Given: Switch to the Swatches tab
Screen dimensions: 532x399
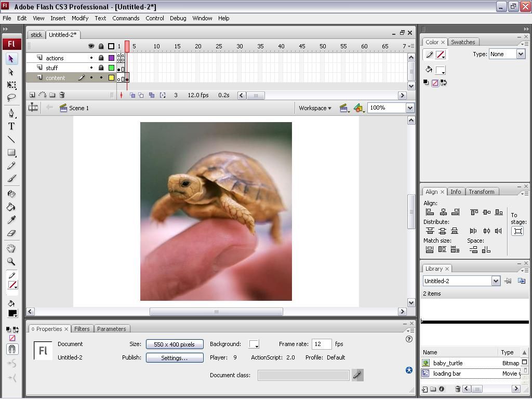Looking at the screenshot, I should pyautogui.click(x=462, y=42).
